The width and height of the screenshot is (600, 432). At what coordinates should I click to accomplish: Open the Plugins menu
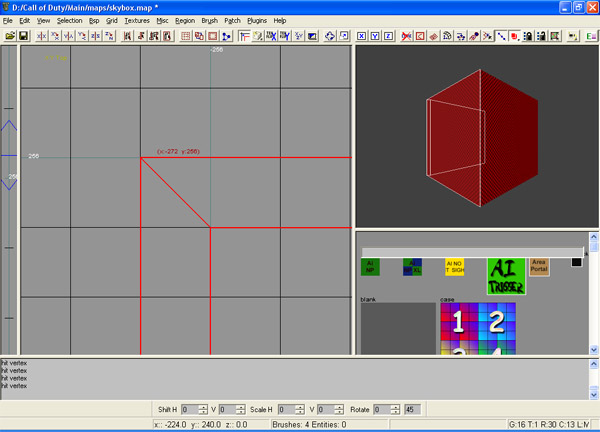257,21
